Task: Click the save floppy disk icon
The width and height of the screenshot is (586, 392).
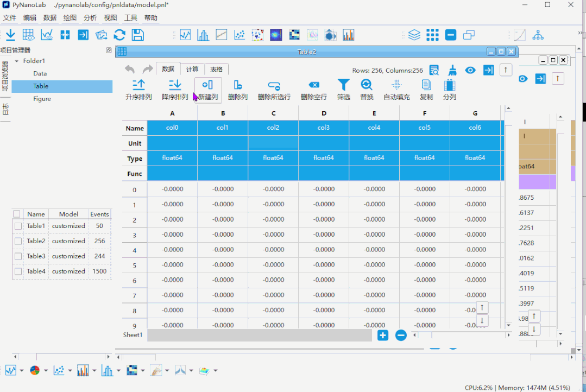Action: coord(138,35)
